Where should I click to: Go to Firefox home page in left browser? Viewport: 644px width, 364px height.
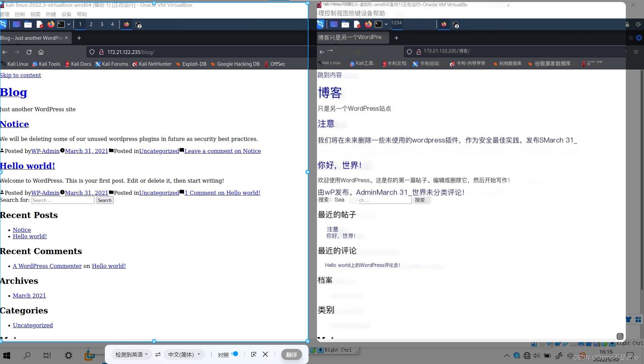click(41, 52)
